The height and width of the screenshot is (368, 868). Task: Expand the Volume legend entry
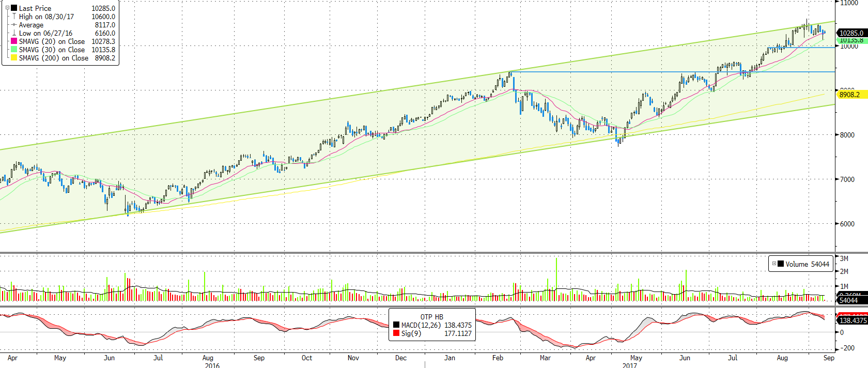tap(774, 264)
